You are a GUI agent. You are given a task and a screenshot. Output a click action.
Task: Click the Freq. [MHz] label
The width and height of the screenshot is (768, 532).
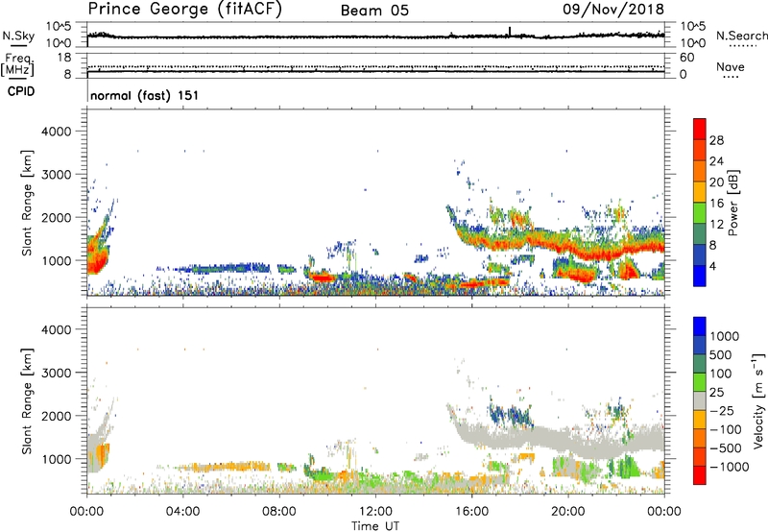click(x=17, y=65)
